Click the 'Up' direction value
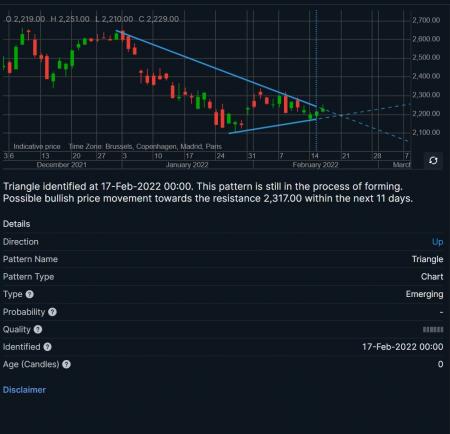 tap(438, 242)
